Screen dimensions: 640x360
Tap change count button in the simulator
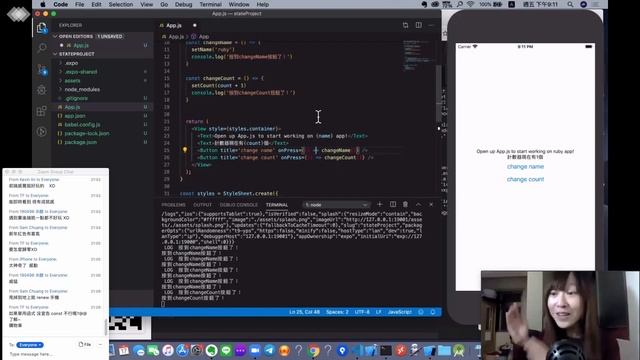pyautogui.click(x=525, y=179)
